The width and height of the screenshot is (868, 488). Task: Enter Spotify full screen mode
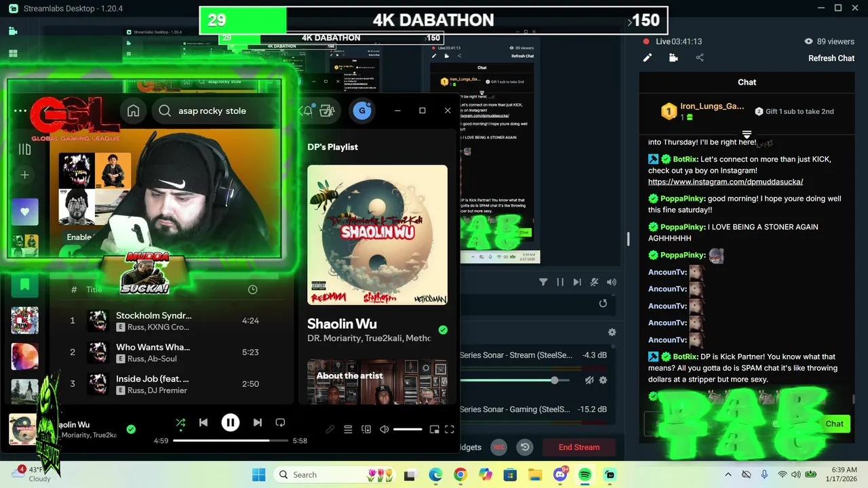(x=450, y=429)
